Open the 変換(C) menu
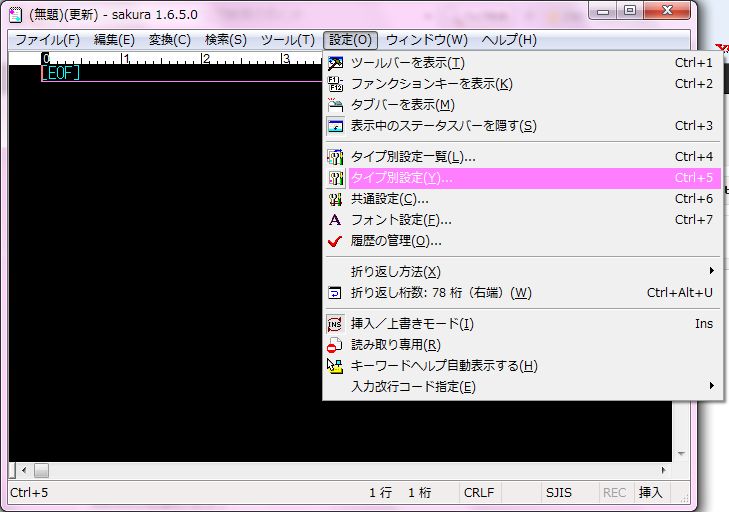This screenshot has width=729, height=512. (170, 40)
